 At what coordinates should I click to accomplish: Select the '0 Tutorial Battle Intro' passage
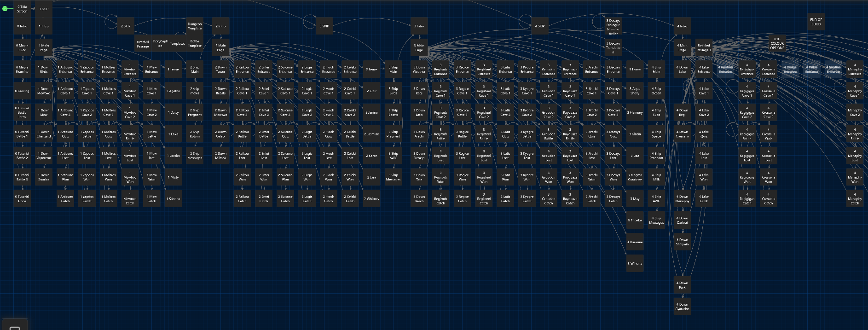click(22, 113)
